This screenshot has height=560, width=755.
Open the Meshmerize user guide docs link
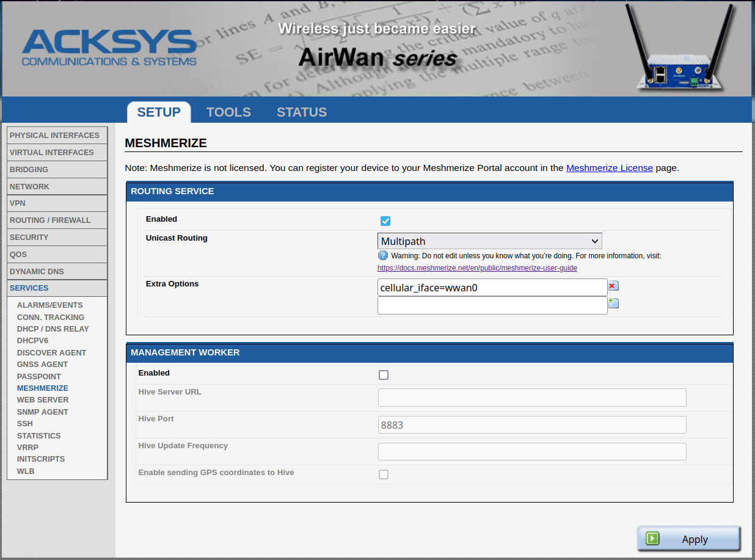click(x=477, y=268)
